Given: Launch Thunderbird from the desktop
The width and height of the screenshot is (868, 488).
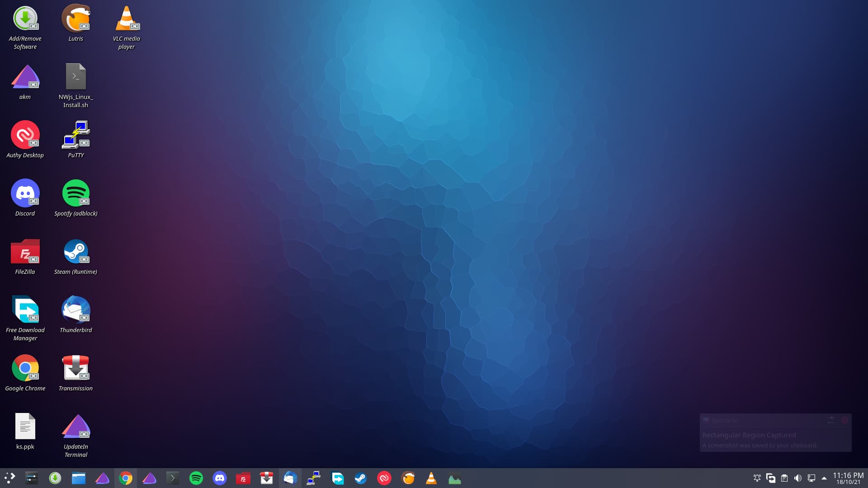Looking at the screenshot, I should coord(75,314).
